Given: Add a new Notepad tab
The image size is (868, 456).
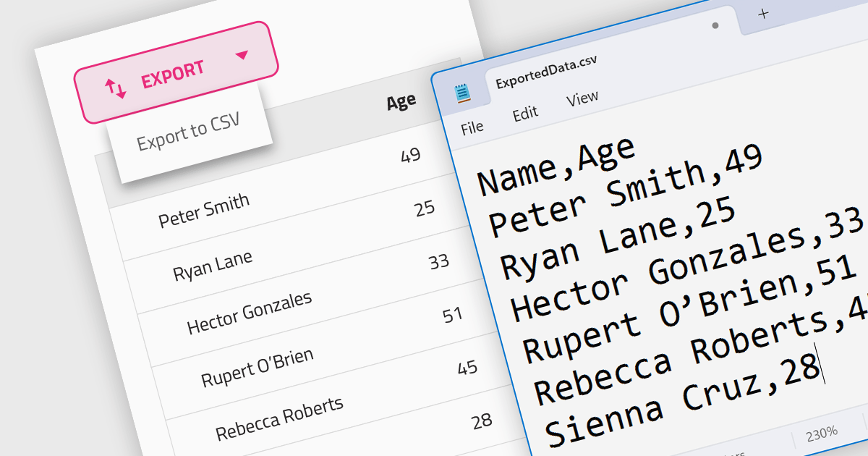Looking at the screenshot, I should click(x=763, y=14).
